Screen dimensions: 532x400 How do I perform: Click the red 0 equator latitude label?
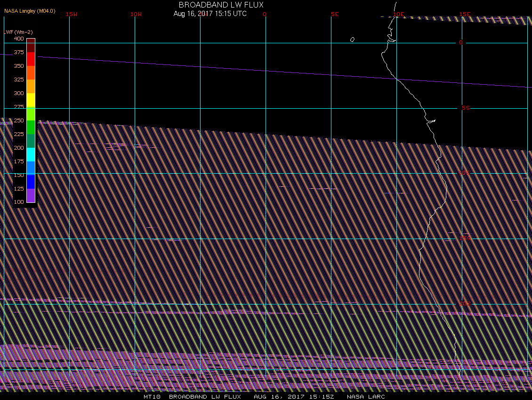(461, 42)
